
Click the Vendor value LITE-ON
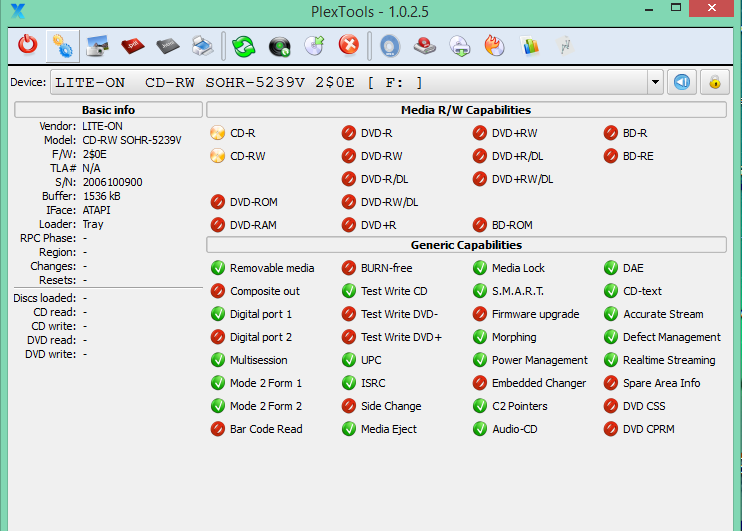(x=102, y=126)
